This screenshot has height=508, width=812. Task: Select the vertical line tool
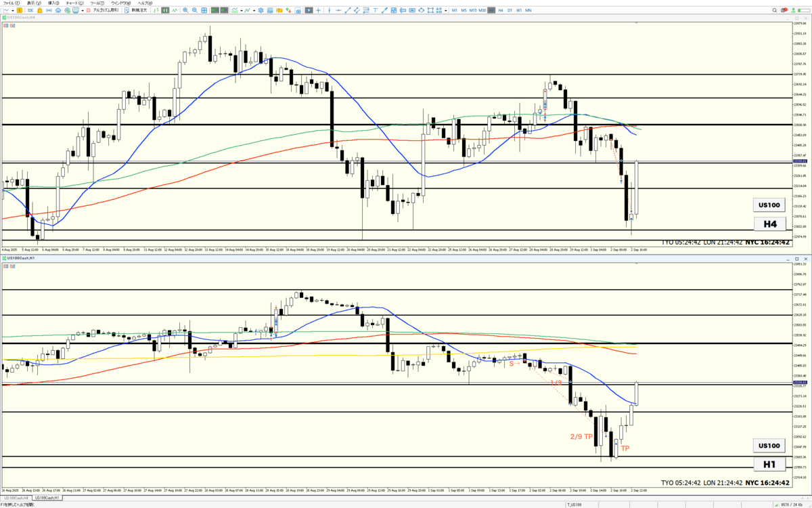click(330, 11)
